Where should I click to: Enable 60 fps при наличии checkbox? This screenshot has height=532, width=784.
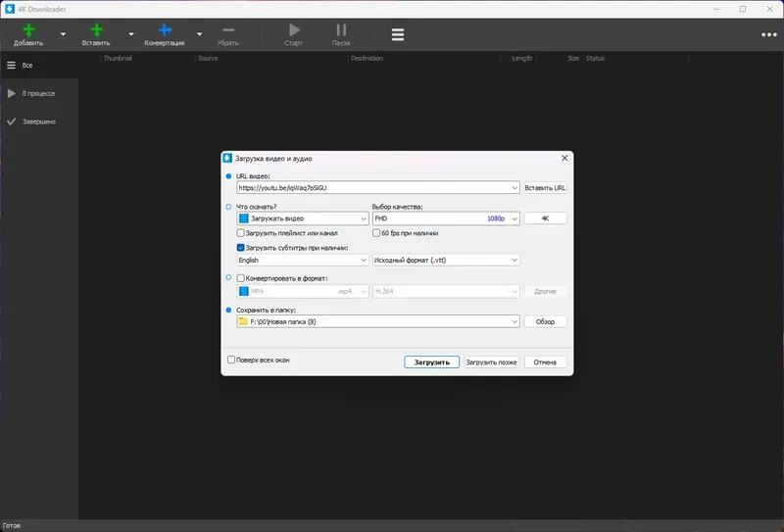click(x=376, y=233)
